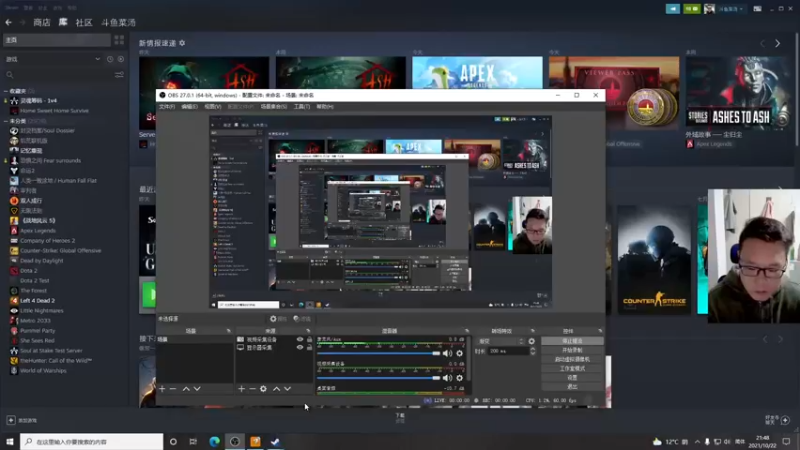Image resolution: width=800 pixels, height=450 pixels.
Task: Open OBS Help menu
Action: (324, 107)
